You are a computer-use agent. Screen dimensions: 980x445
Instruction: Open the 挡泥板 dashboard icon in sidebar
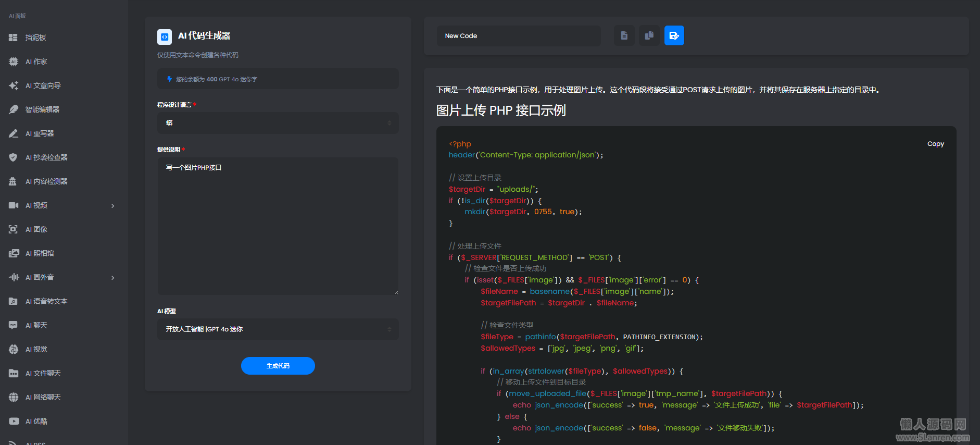pyautogui.click(x=14, y=38)
